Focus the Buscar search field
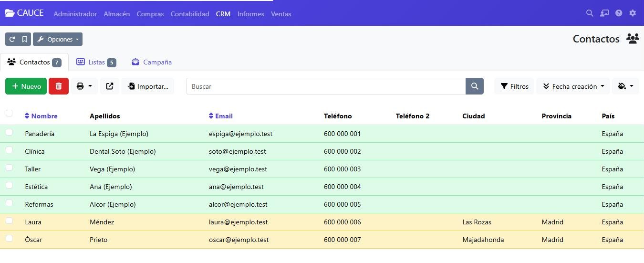Screen dimensions: 644x263 point(326,86)
